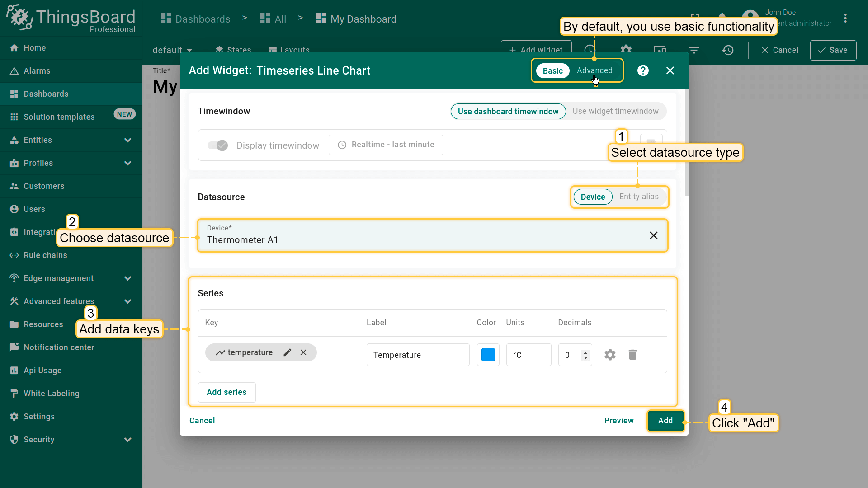Expand the Security menu chevron
This screenshot has height=488, width=868.
pos(128,440)
